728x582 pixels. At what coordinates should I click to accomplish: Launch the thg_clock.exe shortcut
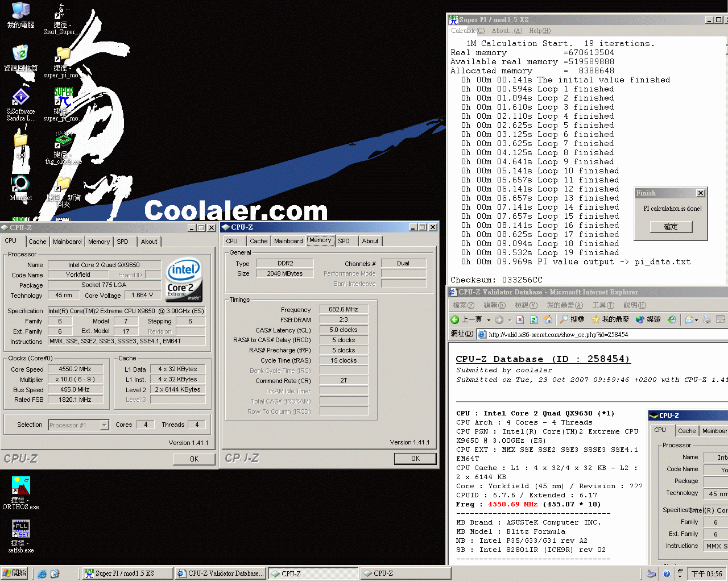coord(63,148)
